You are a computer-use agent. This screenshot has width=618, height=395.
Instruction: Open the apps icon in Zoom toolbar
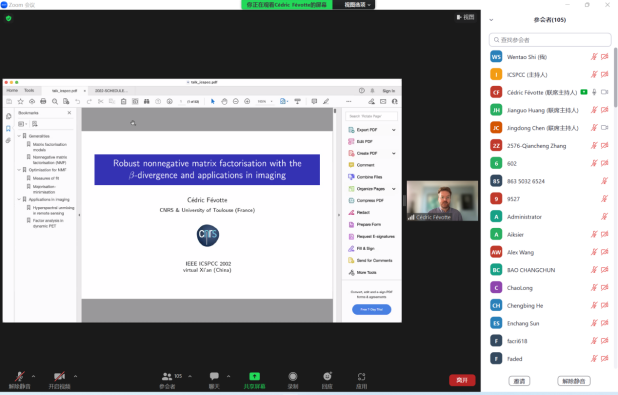tap(361, 376)
